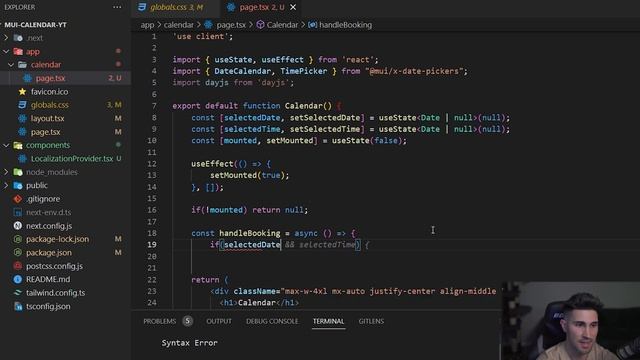Click the LocalizationProvider.tsx React icon

[22, 158]
